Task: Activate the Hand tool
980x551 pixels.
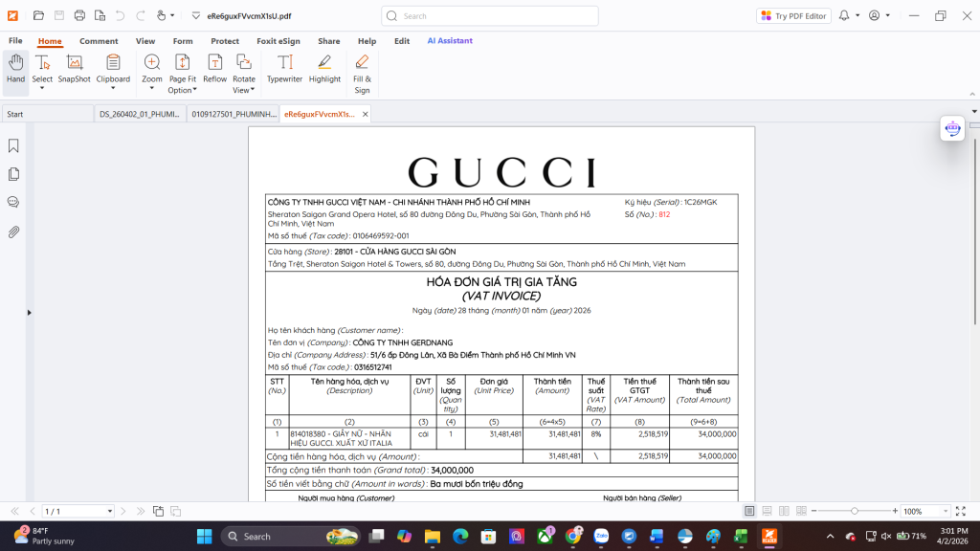Action: (15, 69)
